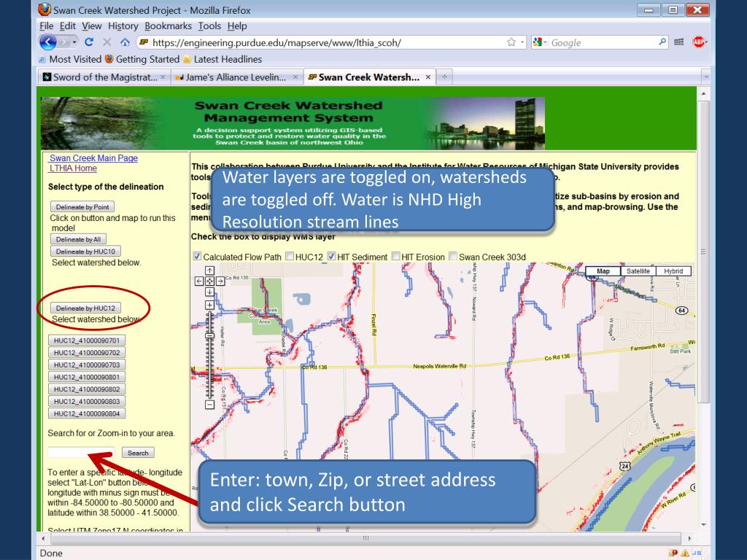The height and width of the screenshot is (560, 747).
Task: Close the Swan Creek Watershed tab
Action: click(427, 77)
